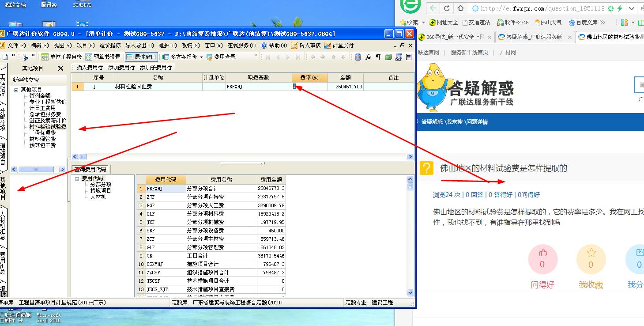Click the fee rate input cell
This screenshot has width=644, height=326.
pyautogui.click(x=309, y=87)
